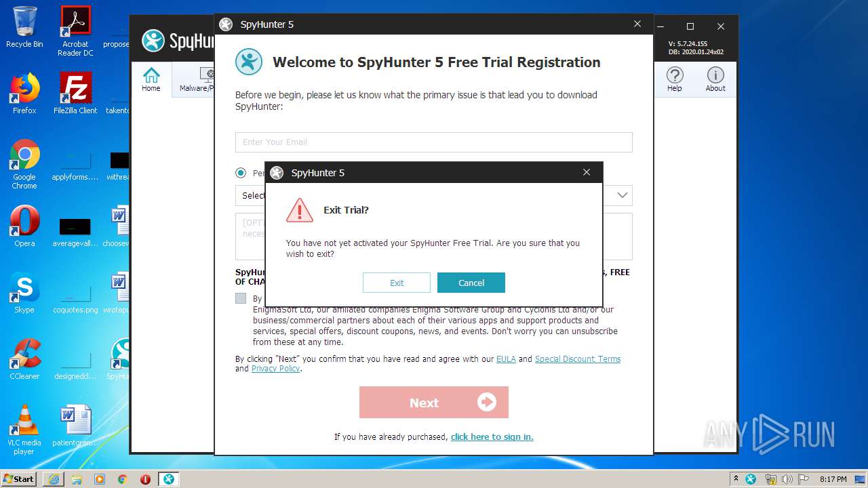Screen dimensions: 868x488
Task: Close the Exit Trial dialog
Action: click(587, 172)
